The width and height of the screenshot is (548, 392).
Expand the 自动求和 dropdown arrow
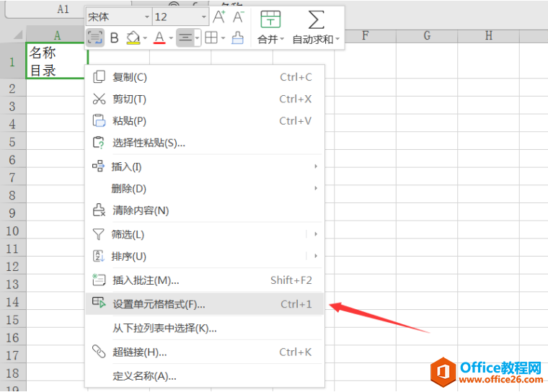point(337,39)
